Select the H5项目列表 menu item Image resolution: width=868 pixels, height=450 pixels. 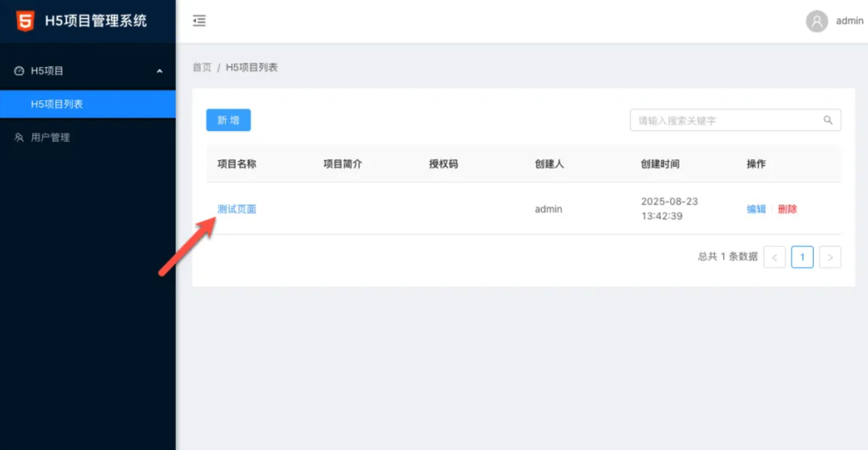coord(57,104)
